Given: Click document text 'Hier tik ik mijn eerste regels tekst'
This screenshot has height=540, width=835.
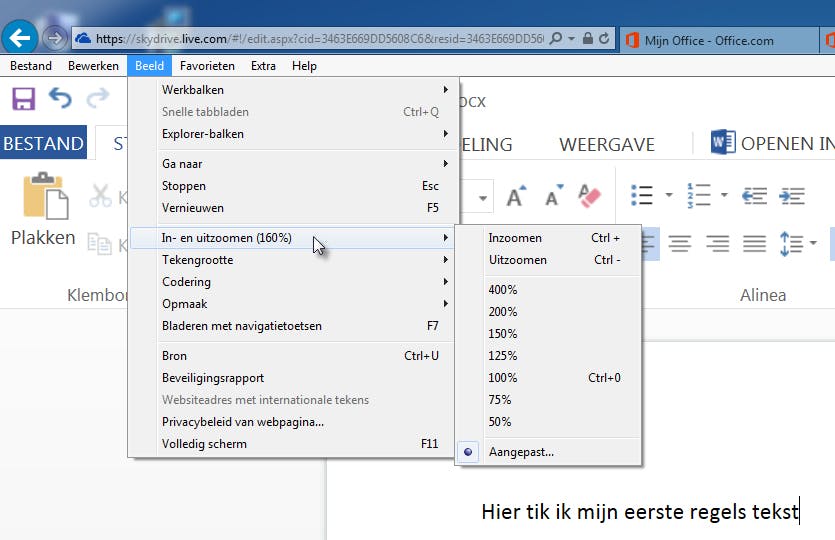Looking at the screenshot, I should [x=640, y=512].
